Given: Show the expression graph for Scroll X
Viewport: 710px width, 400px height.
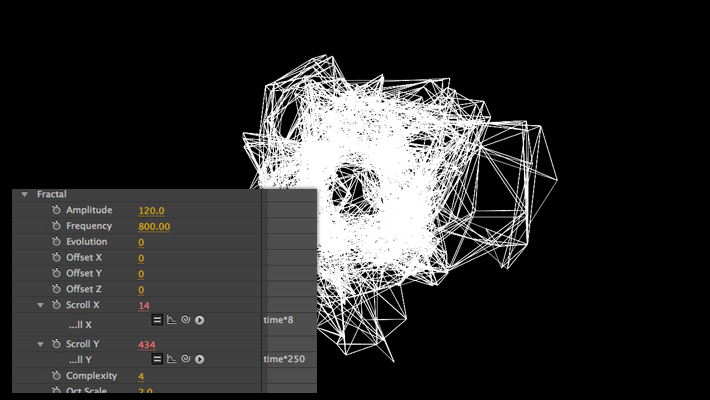Looking at the screenshot, I should point(172,320).
